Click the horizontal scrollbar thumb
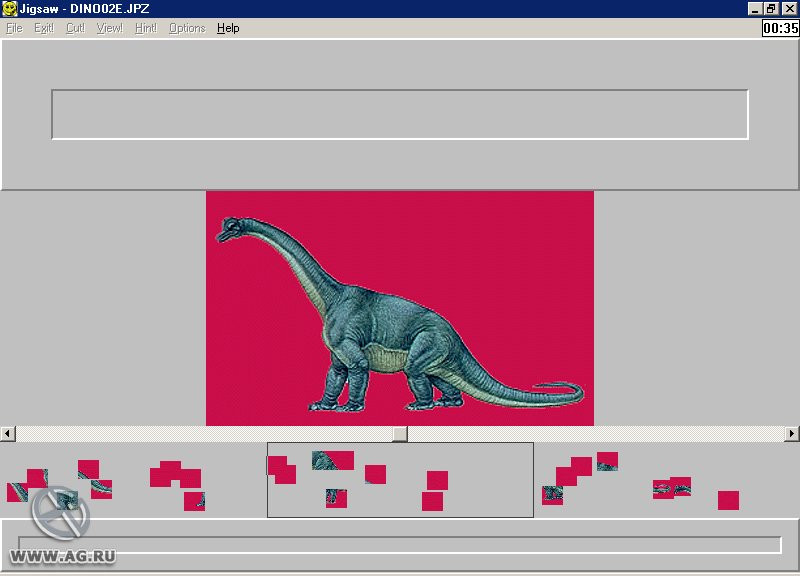Image resolution: width=800 pixels, height=576 pixels. click(400, 434)
